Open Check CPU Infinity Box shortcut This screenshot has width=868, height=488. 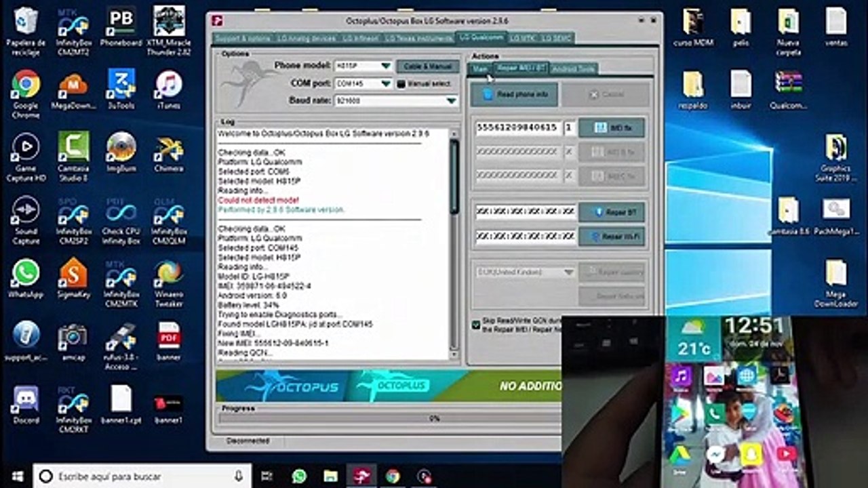pyautogui.click(x=121, y=220)
